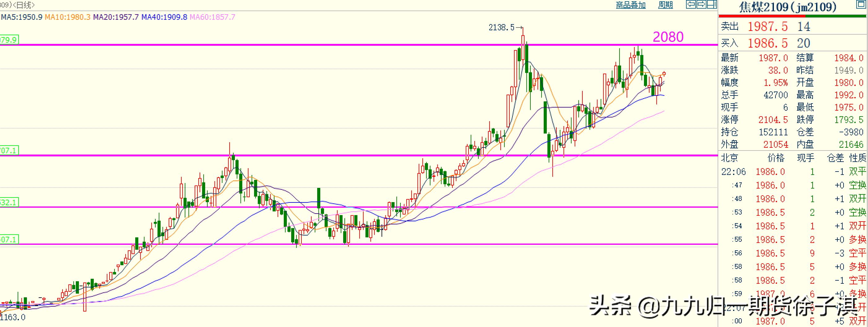
Task: Click the 涨停 value 2104.5
Action: coord(773,120)
